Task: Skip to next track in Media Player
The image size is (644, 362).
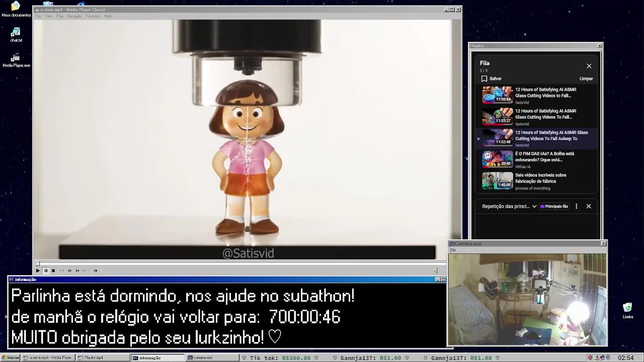Action: click(x=85, y=270)
